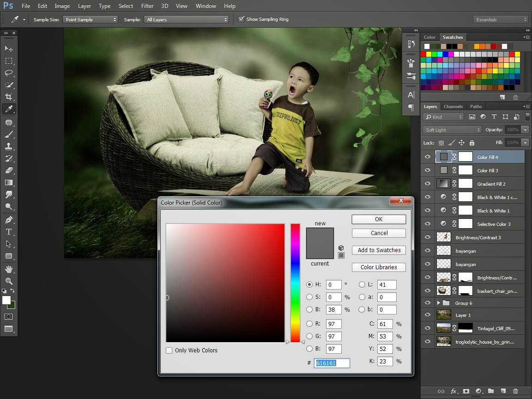Screen dimensions: 532x399
Task: Select the Hand tool
Action: click(x=8, y=269)
